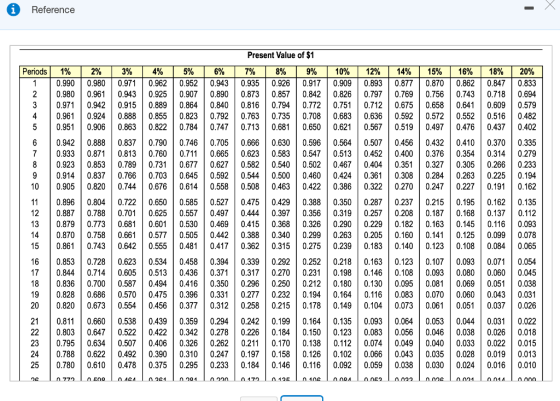Select the Periods column header
Screen dimensions: 560x401
35,71
